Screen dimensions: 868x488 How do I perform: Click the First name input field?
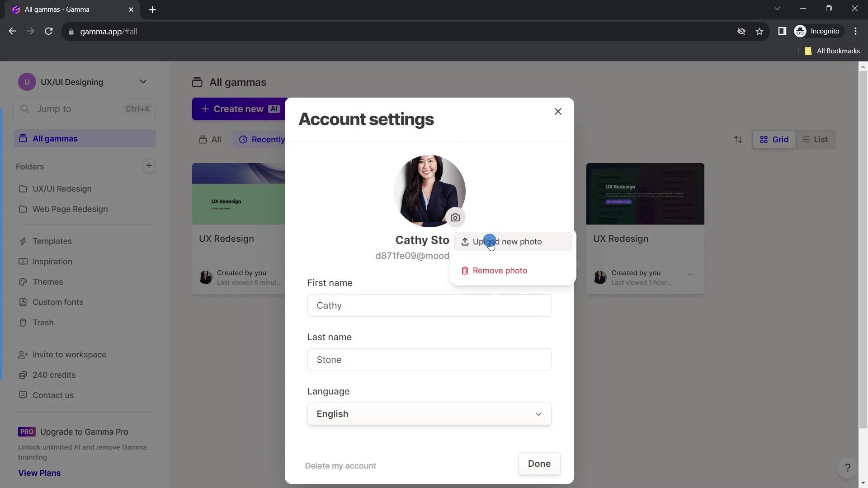click(x=429, y=305)
